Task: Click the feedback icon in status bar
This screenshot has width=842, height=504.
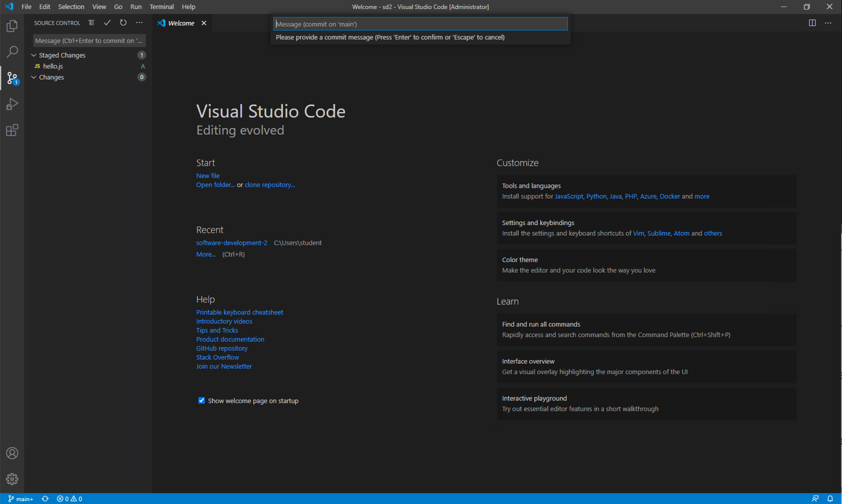Action: pos(815,499)
